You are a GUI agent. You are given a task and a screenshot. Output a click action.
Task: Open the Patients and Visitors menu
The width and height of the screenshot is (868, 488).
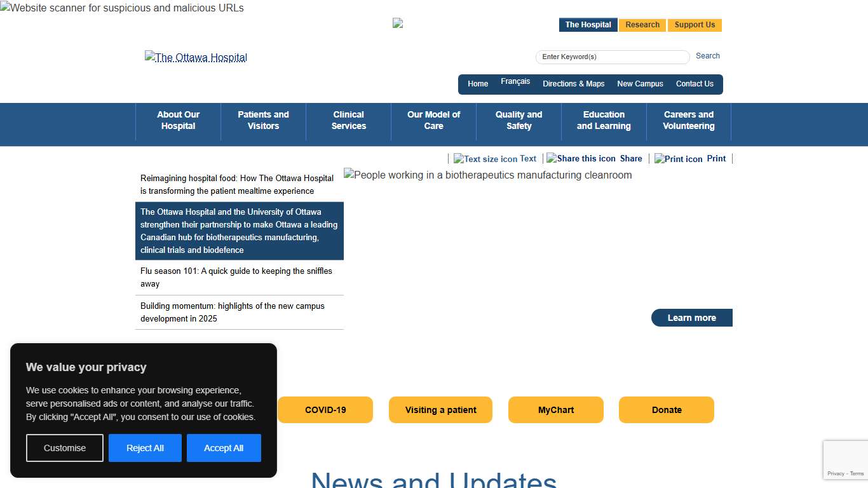coord(263,121)
